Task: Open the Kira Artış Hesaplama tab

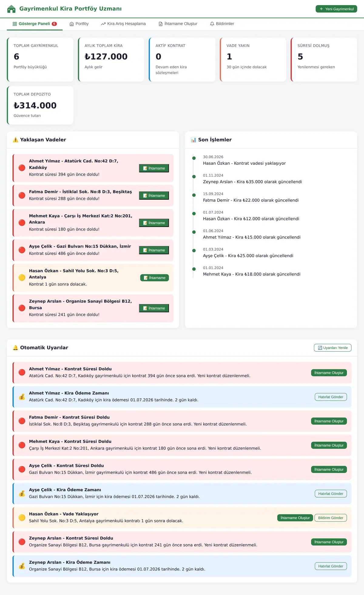Action: [123, 24]
